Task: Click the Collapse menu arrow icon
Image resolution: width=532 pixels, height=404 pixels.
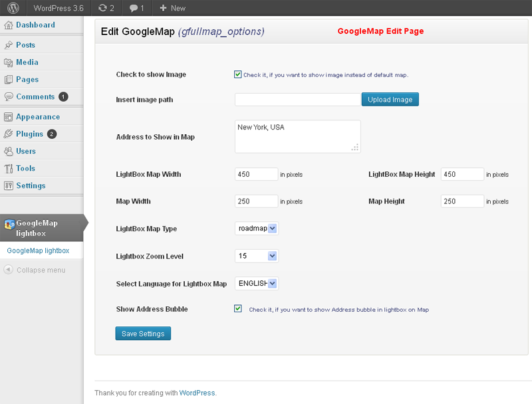Action: coord(8,270)
